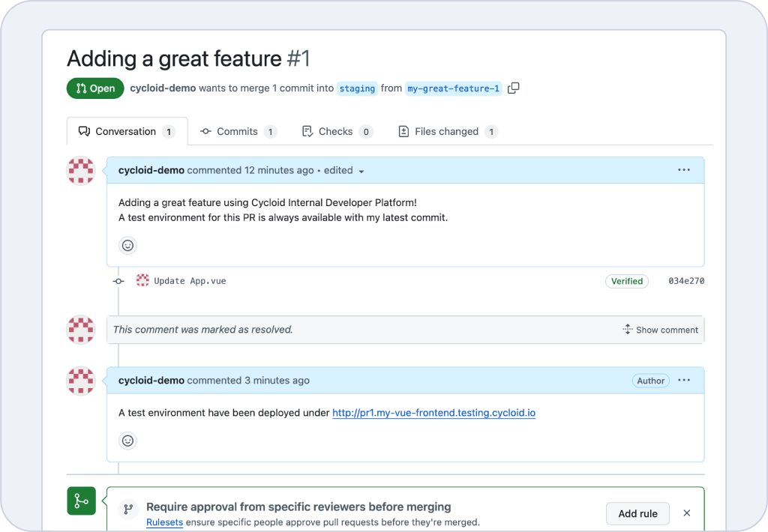Click the Add rule button
Image resolution: width=768 pixels, height=532 pixels.
coord(637,513)
